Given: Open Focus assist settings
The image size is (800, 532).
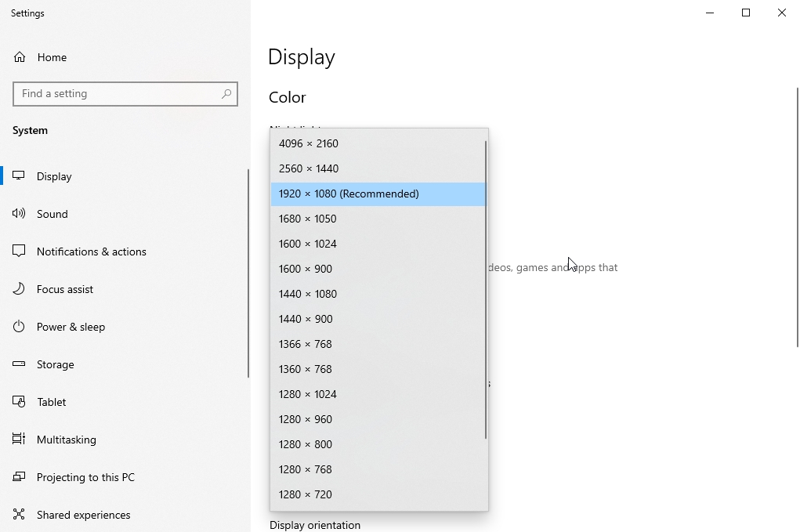Looking at the screenshot, I should pyautogui.click(x=125, y=289).
